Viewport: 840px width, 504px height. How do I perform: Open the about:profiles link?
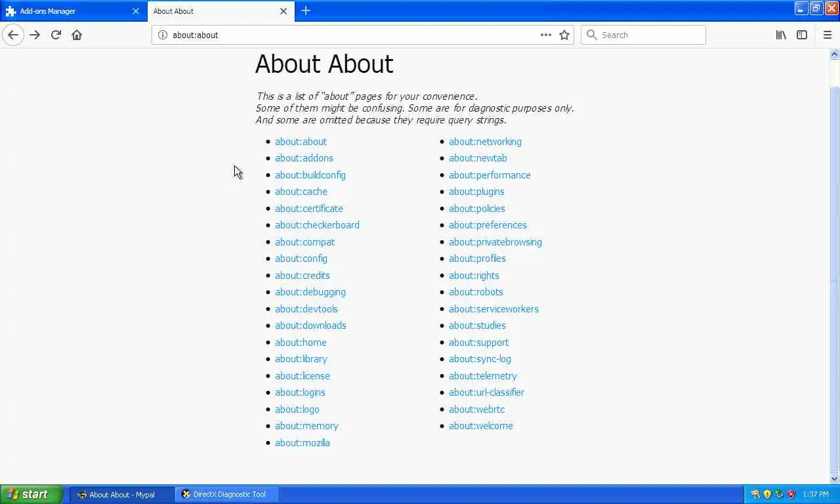(477, 259)
